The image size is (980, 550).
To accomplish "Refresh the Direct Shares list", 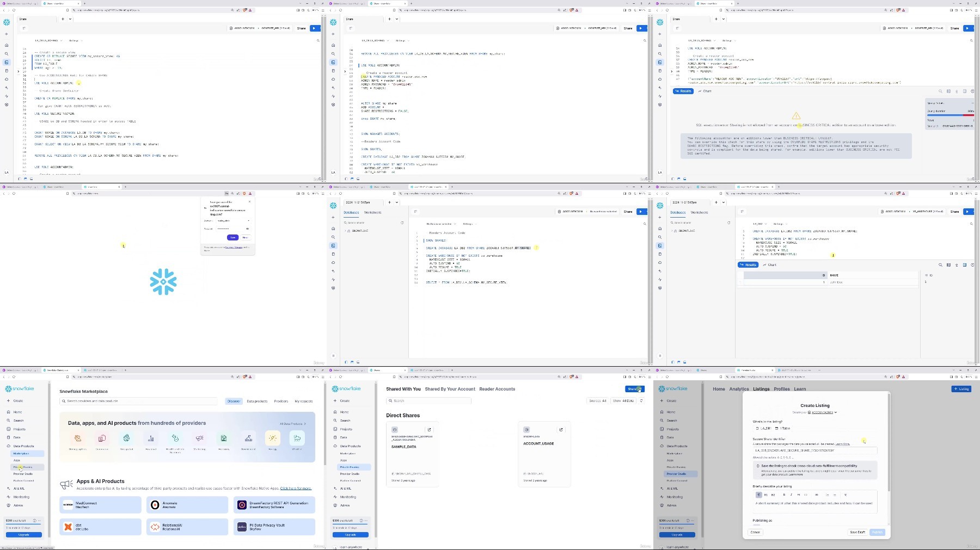I will tap(641, 400).
